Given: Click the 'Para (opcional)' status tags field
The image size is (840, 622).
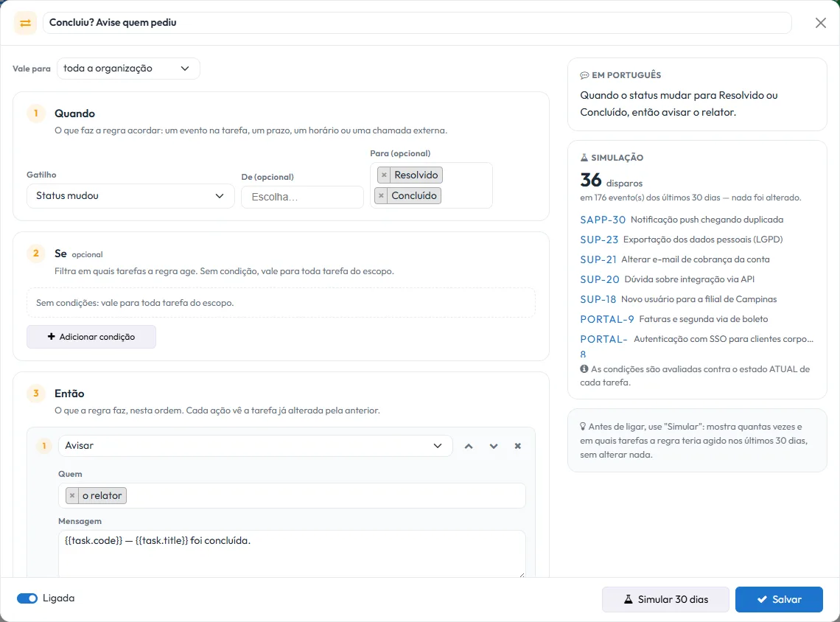Looking at the screenshot, I should [x=431, y=186].
